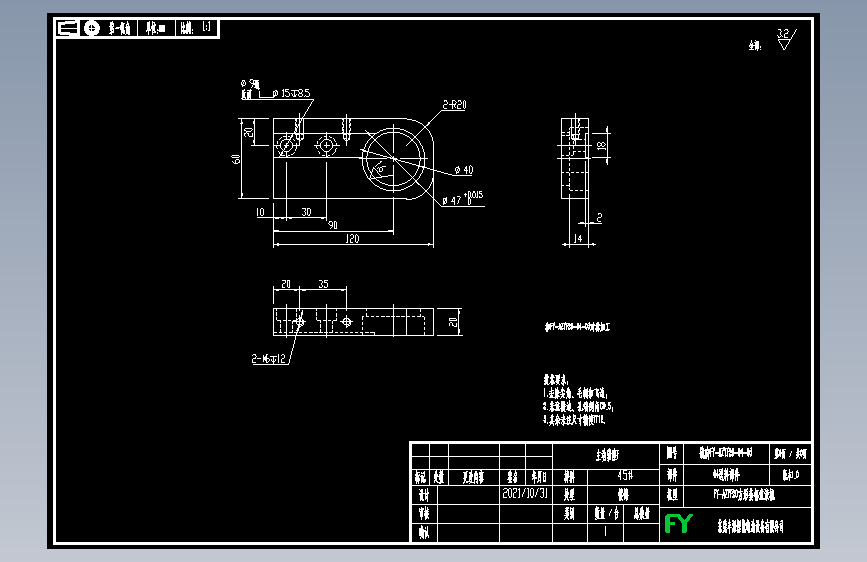The image size is (867, 562).
Task: Click the quantity 1 cell in title block
Action: pos(605,531)
